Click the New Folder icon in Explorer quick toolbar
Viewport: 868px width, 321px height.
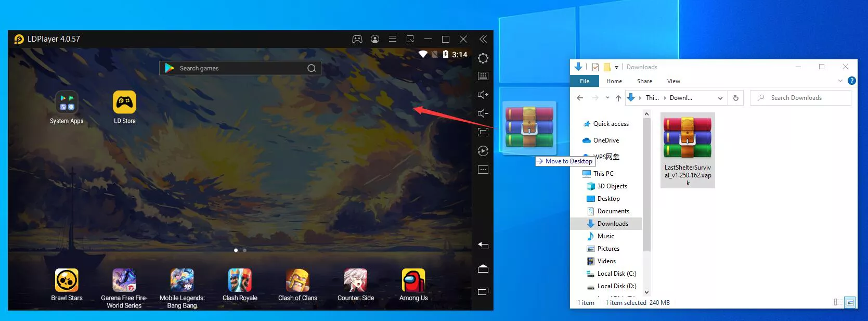tap(606, 67)
